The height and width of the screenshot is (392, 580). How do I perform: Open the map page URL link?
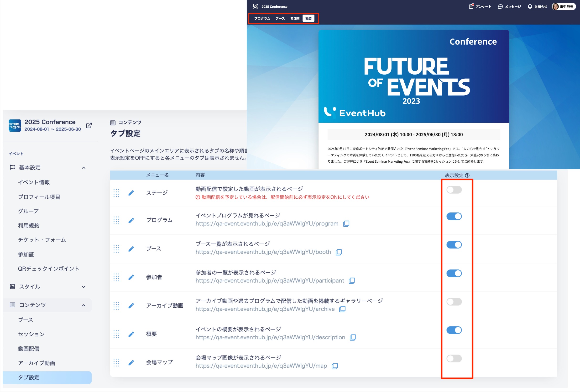(261, 366)
